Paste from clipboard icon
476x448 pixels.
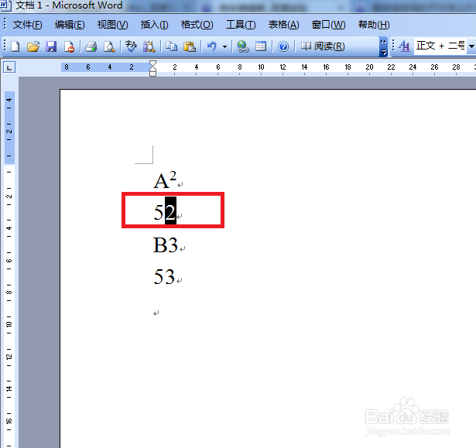(x=190, y=46)
